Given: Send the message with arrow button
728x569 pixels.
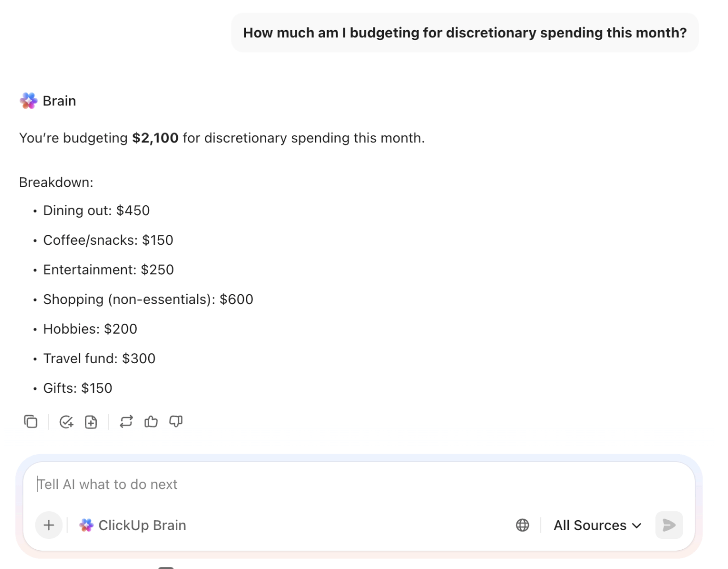Looking at the screenshot, I should point(669,525).
